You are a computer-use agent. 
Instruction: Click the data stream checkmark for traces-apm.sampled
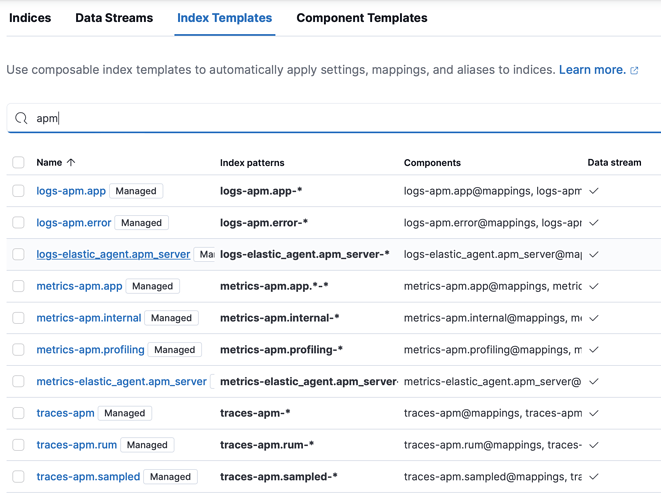[x=594, y=477]
